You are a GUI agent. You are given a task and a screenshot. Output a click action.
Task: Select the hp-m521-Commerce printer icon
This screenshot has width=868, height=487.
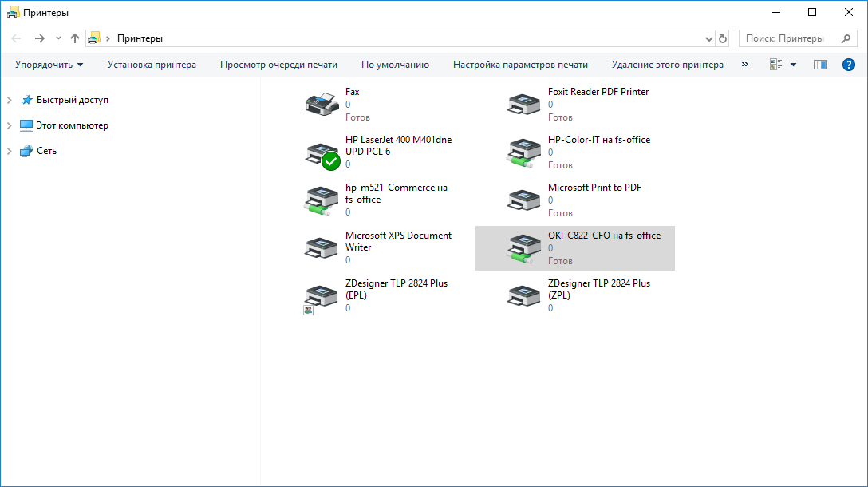(321, 200)
